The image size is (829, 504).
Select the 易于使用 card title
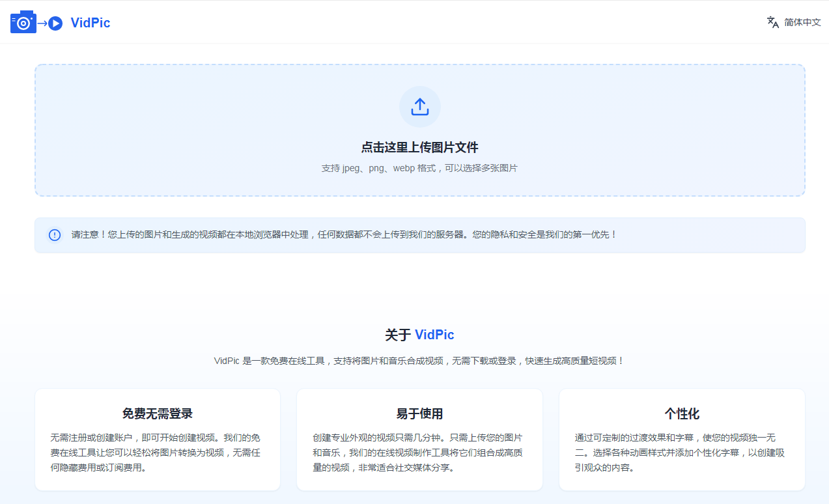click(420, 413)
